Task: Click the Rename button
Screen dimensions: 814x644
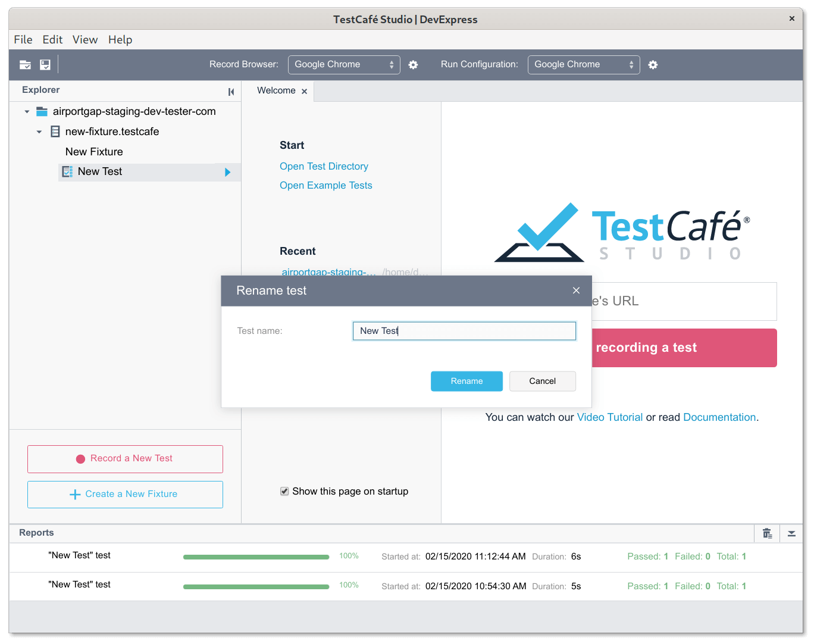Action: (467, 381)
